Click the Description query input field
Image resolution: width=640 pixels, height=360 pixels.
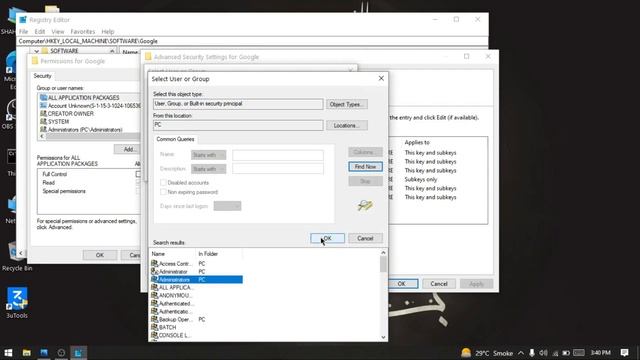point(278,169)
